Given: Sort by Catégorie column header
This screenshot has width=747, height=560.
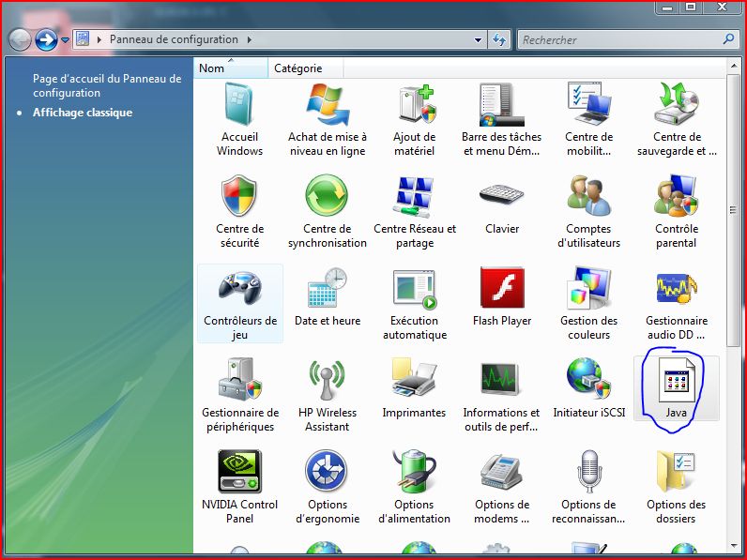Looking at the screenshot, I should pyautogui.click(x=305, y=68).
